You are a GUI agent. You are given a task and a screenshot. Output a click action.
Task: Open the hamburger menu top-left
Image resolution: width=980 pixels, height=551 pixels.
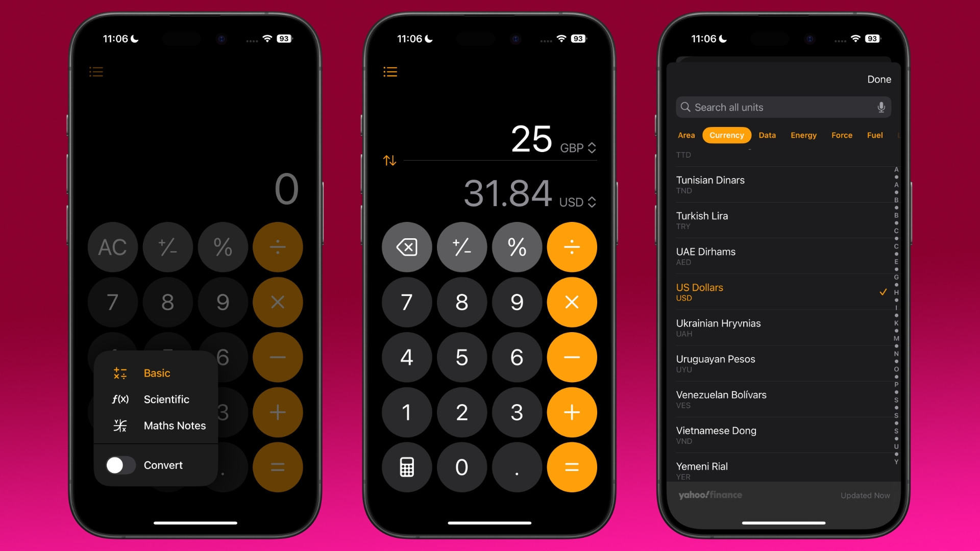(96, 71)
